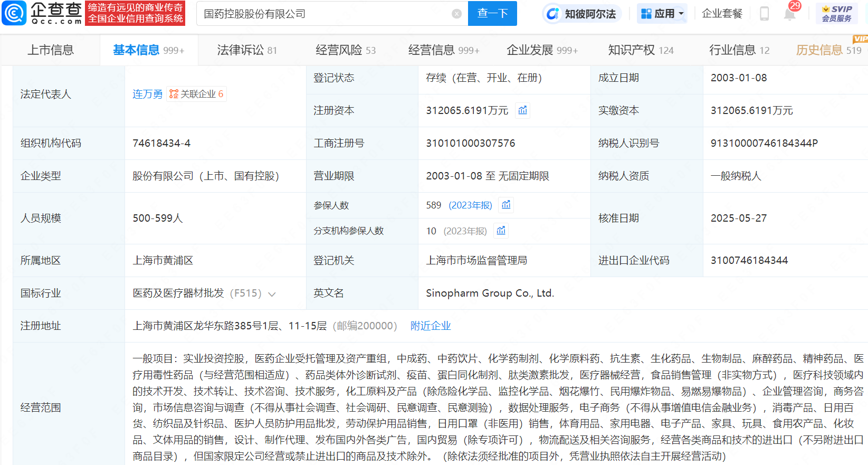Select taxpayer ID 91310000746184344P
The width and height of the screenshot is (868, 465).
tap(764, 143)
